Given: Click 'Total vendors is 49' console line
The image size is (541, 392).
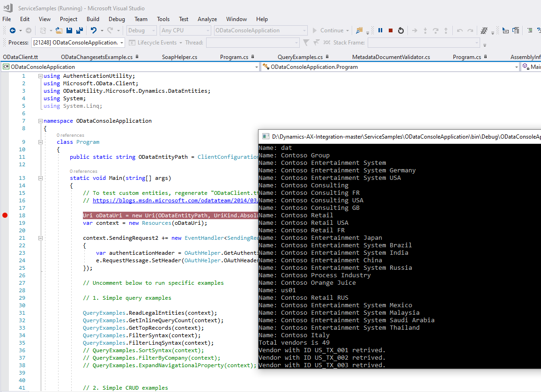Looking at the screenshot, I should click(x=294, y=343).
